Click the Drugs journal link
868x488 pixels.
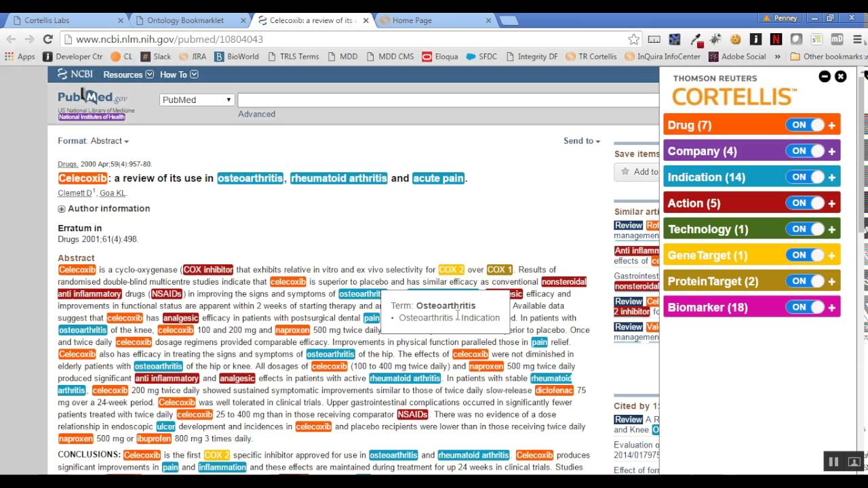(67, 164)
